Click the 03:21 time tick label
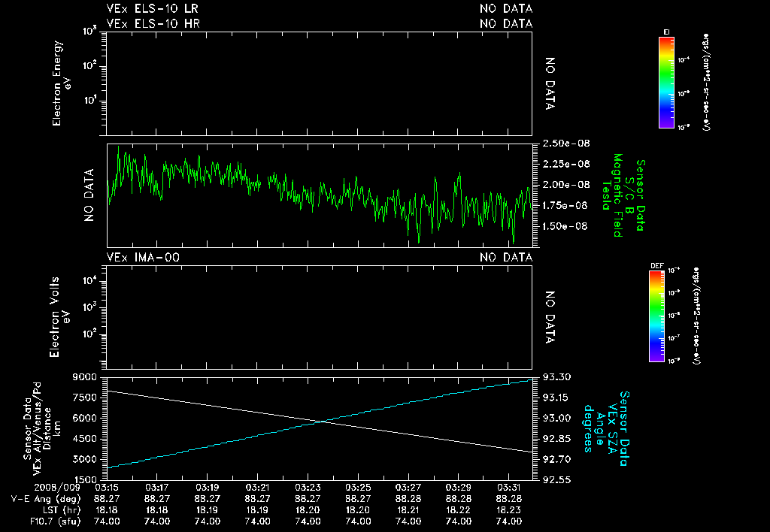This screenshot has height=532, width=770. coord(257,488)
